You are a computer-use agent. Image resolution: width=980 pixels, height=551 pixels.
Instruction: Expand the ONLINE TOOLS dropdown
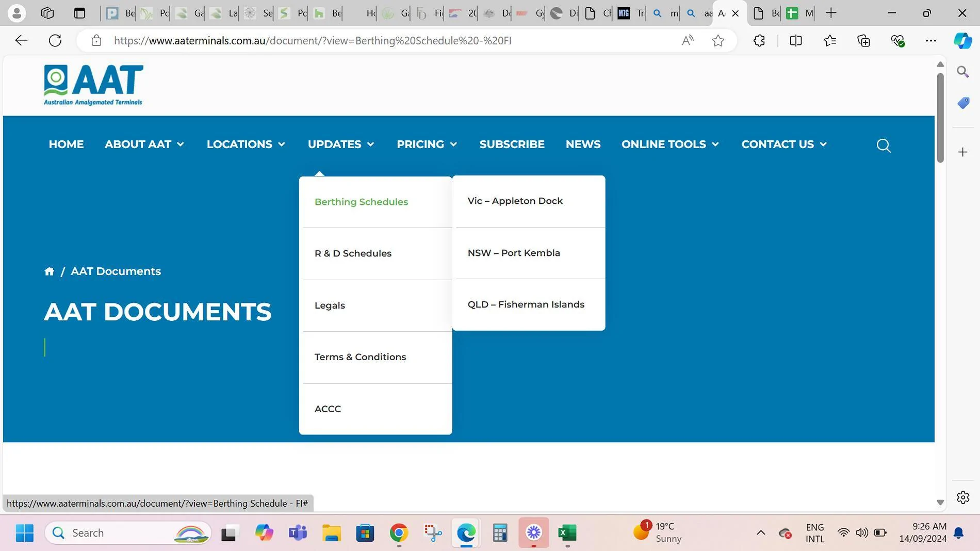pos(670,144)
